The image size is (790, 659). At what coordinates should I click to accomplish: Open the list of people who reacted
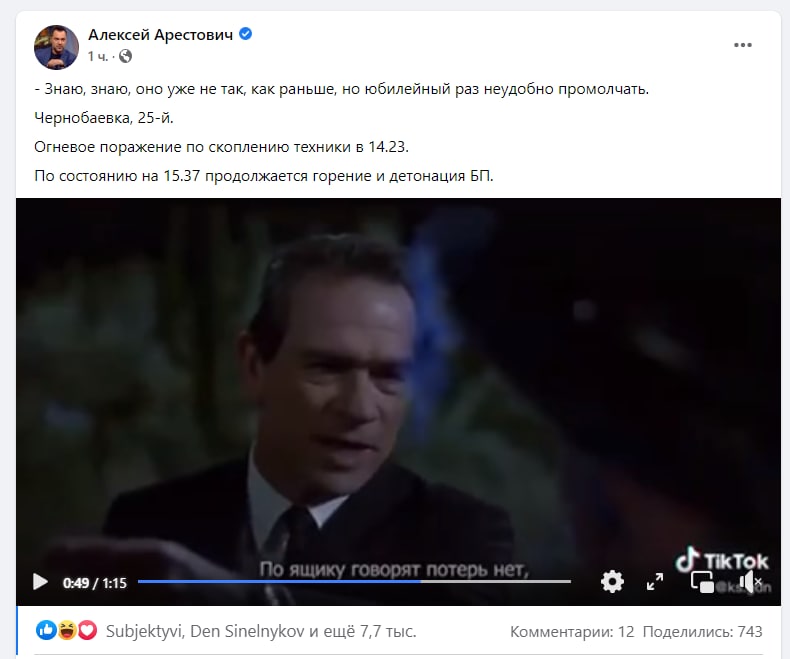pos(261,631)
